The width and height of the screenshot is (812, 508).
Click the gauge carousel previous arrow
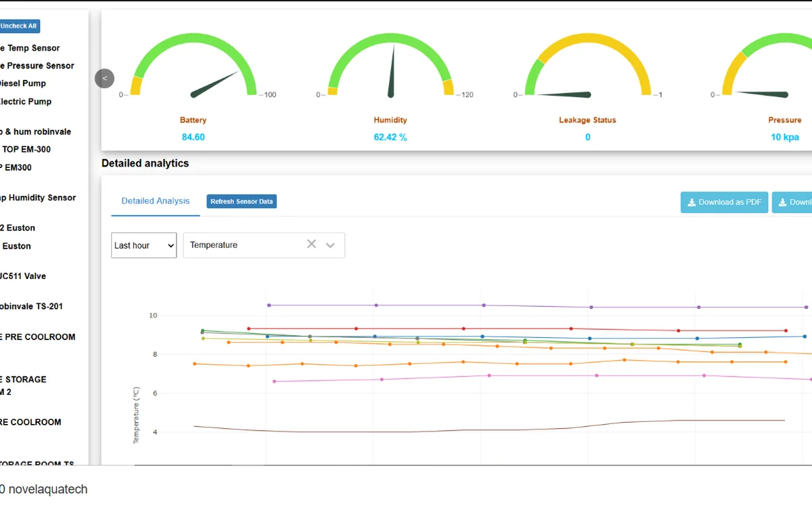pos(104,79)
